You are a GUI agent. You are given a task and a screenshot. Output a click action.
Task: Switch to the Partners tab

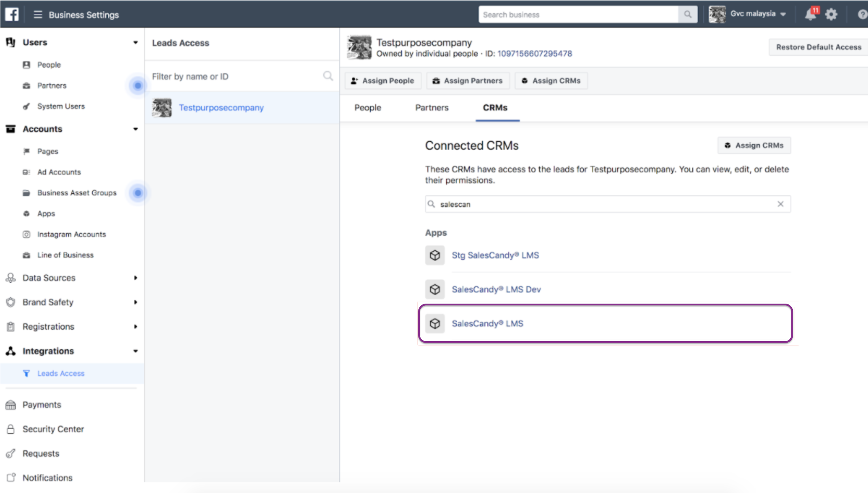pos(432,107)
